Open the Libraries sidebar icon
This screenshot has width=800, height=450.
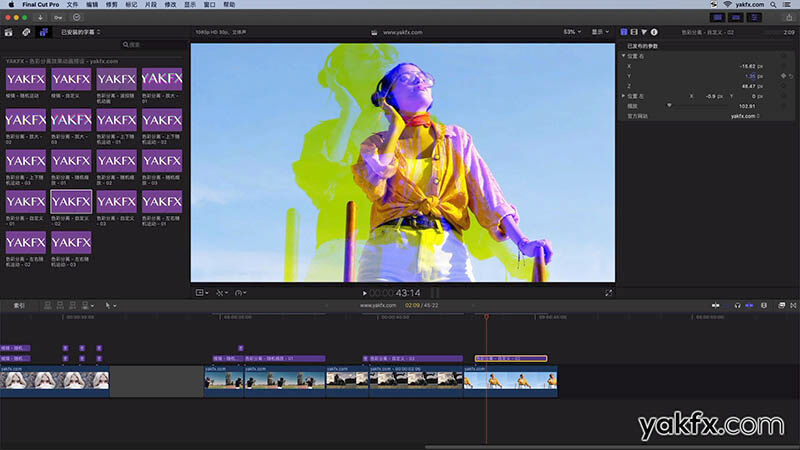[9, 32]
